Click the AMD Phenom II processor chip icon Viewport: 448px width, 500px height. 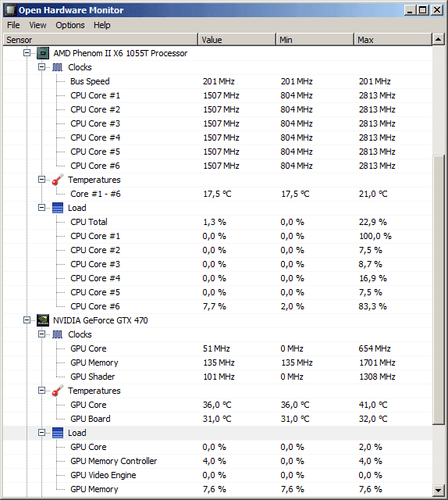(x=43, y=53)
